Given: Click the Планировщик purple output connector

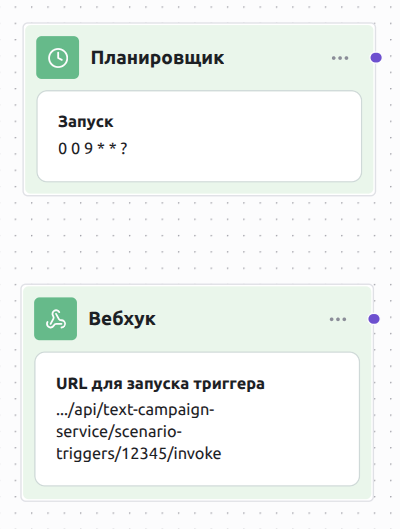Looking at the screenshot, I should 376,58.
